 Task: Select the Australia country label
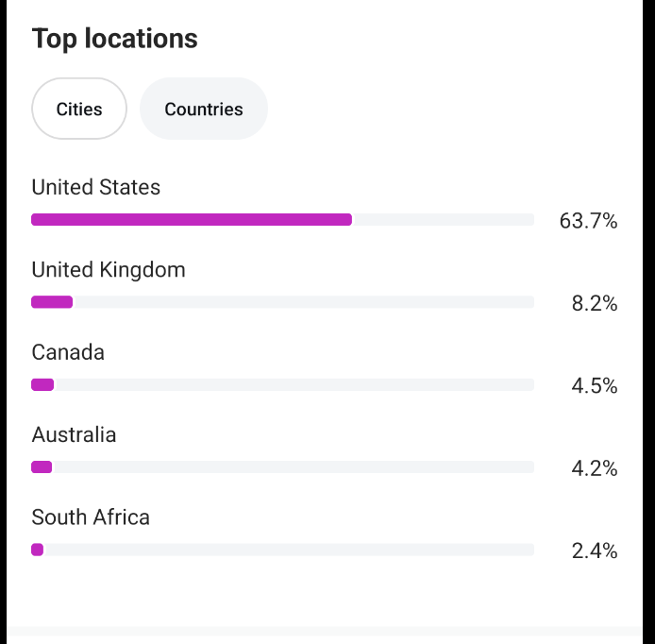[74, 434]
